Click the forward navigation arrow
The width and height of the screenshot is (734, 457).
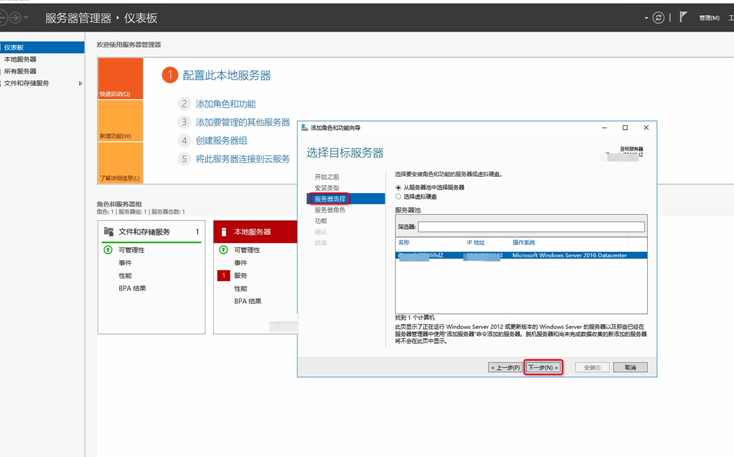coord(15,18)
